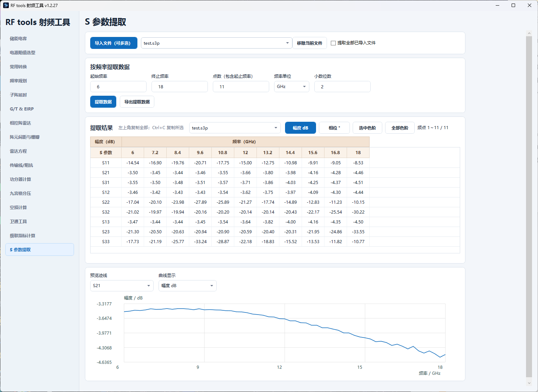The height and width of the screenshot is (392, 538).
Task: Select the S33 row label
Action: point(106,241)
